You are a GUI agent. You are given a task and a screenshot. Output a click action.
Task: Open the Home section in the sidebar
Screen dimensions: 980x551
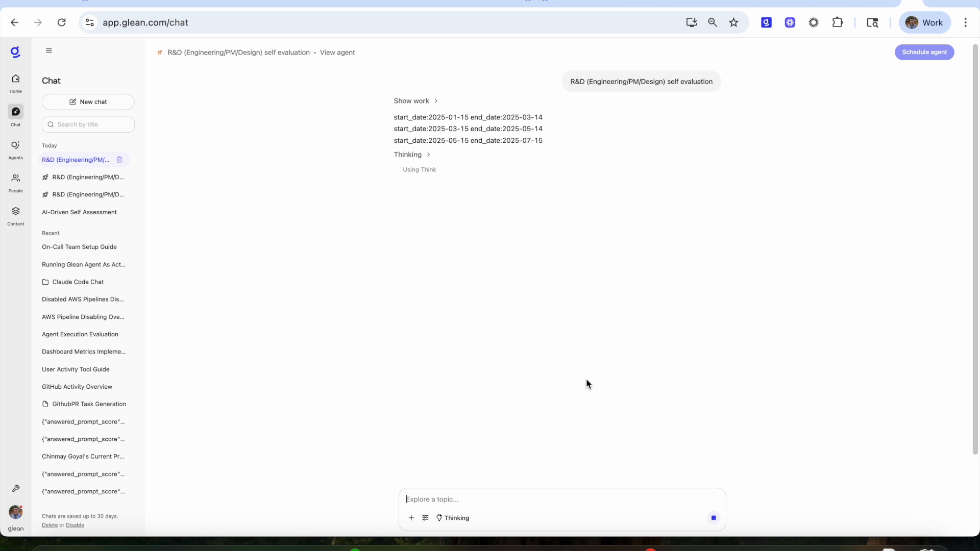[x=15, y=84]
